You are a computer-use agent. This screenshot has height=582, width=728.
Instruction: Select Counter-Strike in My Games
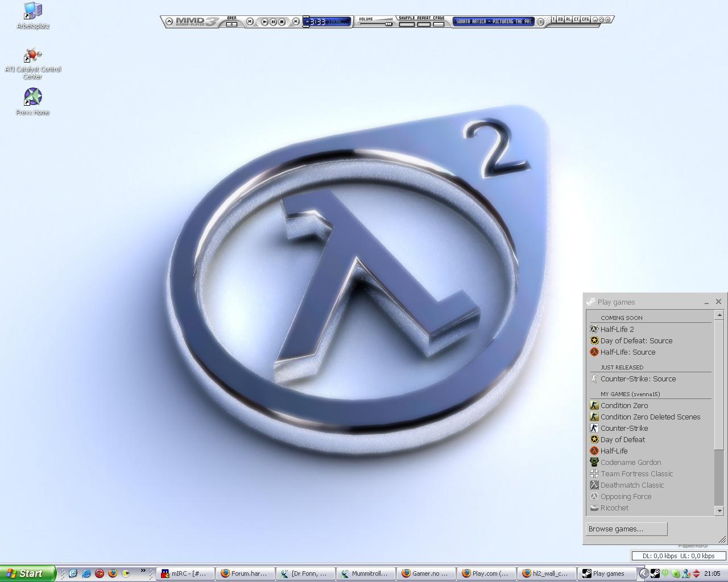650,428
